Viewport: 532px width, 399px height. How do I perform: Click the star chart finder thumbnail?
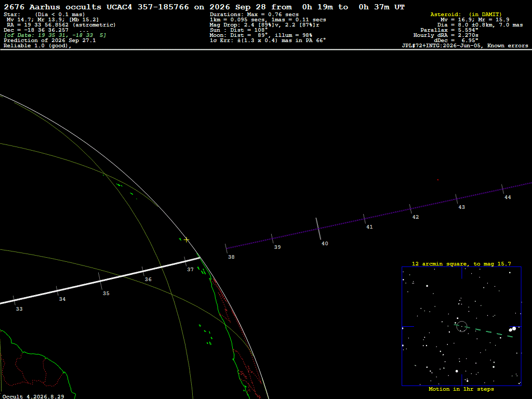(x=461, y=326)
